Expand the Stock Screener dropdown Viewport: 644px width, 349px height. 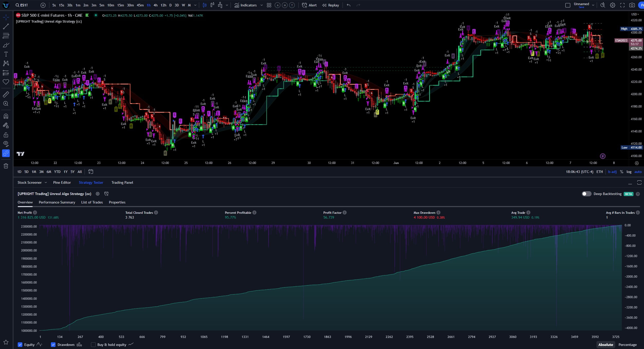click(46, 182)
